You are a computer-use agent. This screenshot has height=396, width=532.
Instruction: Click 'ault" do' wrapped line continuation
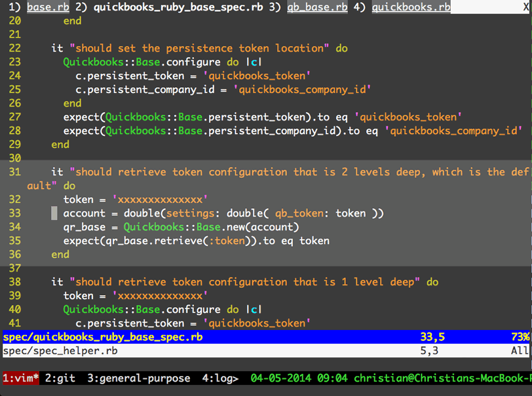pyautogui.click(x=51, y=186)
